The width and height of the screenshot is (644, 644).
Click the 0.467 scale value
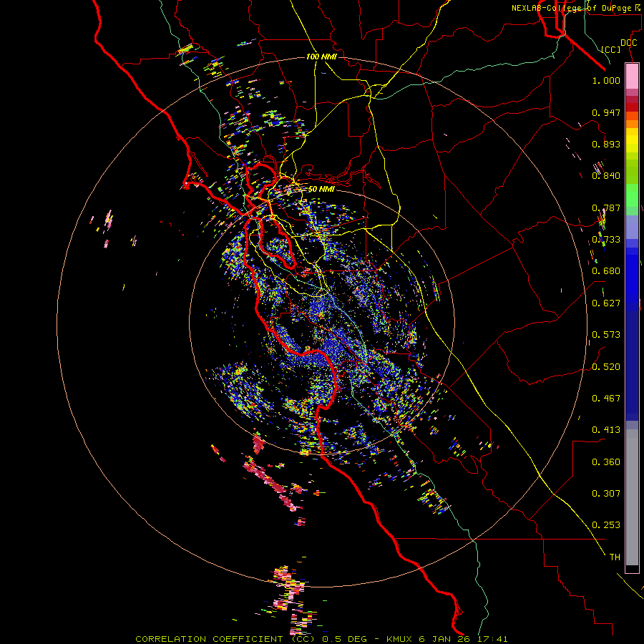click(x=606, y=399)
